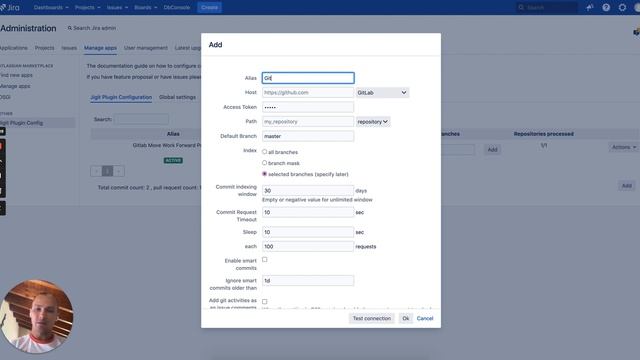Click the Alias text field

(308, 78)
